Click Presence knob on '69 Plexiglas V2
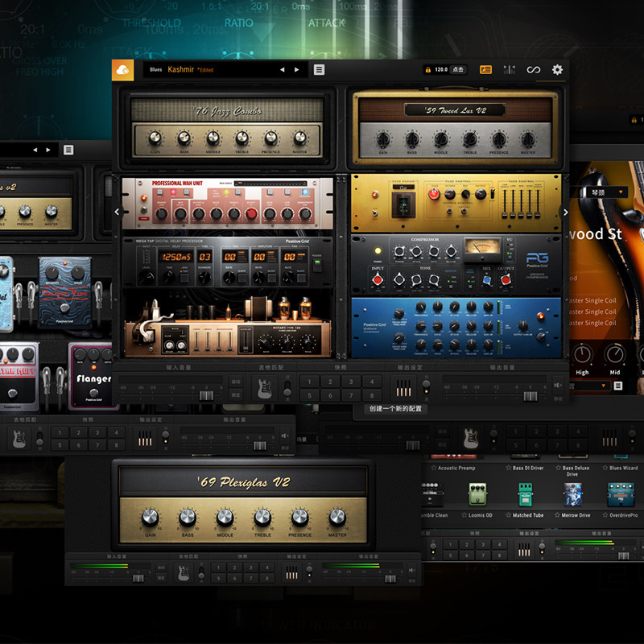Image resolution: width=644 pixels, height=644 pixels. pyautogui.click(x=299, y=518)
